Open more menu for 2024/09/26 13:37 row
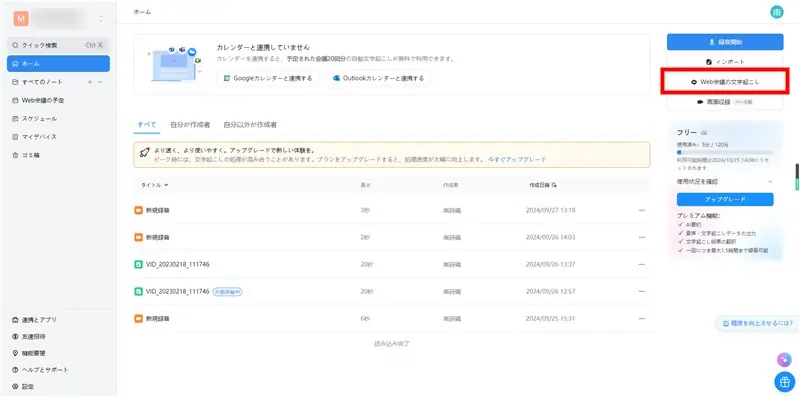 click(641, 264)
